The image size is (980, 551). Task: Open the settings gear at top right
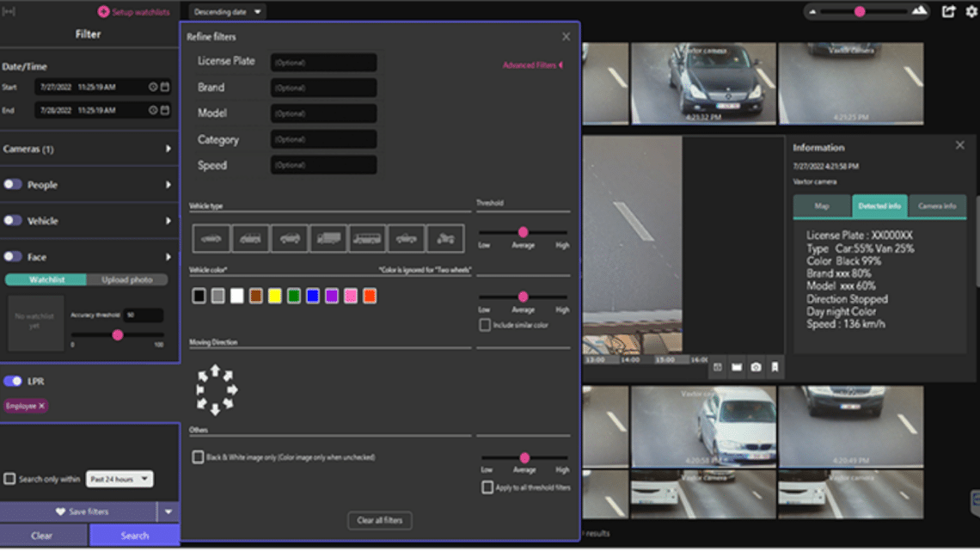point(970,10)
